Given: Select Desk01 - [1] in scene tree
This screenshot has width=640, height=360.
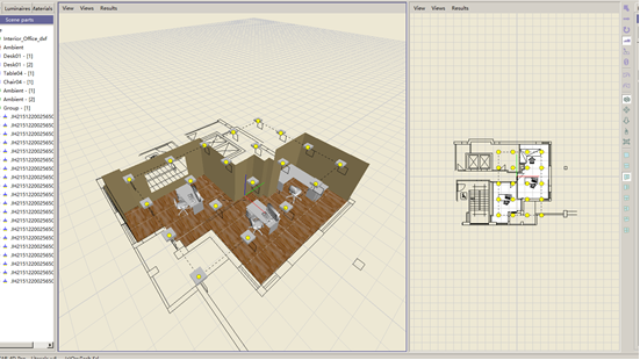Looking at the screenshot, I should pos(18,56).
